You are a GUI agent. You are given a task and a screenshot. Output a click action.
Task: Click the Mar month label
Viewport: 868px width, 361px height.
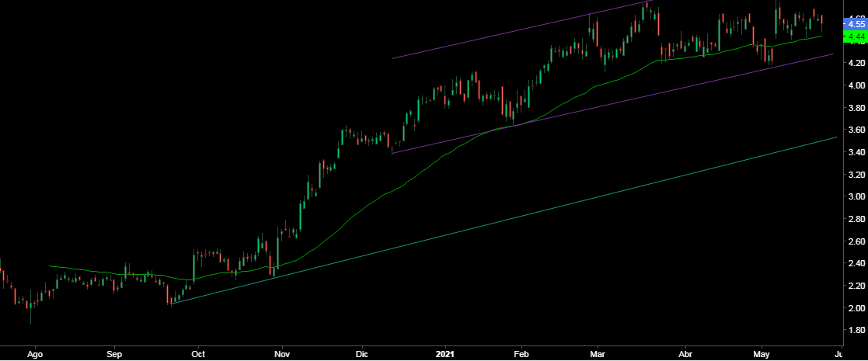pos(598,352)
